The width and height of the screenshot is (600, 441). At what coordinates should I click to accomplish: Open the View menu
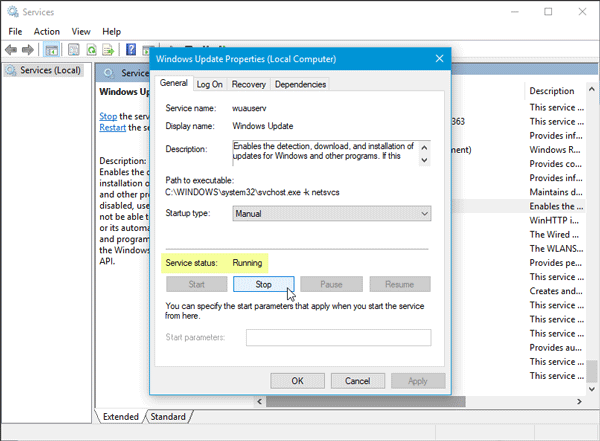(x=81, y=31)
